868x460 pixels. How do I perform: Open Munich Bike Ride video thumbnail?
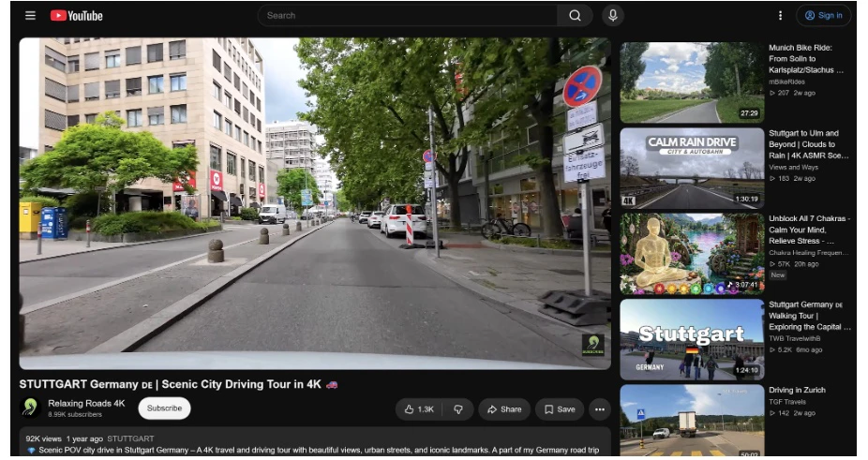coord(692,82)
